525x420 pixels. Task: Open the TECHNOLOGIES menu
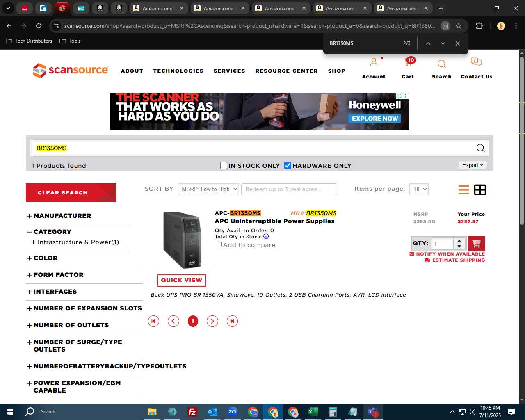178,71
